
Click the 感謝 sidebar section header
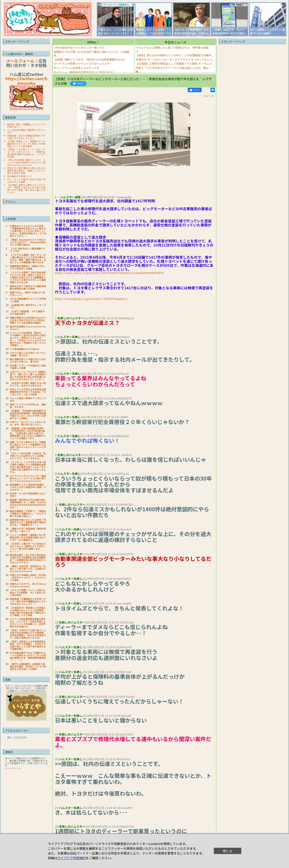(x=26, y=680)
